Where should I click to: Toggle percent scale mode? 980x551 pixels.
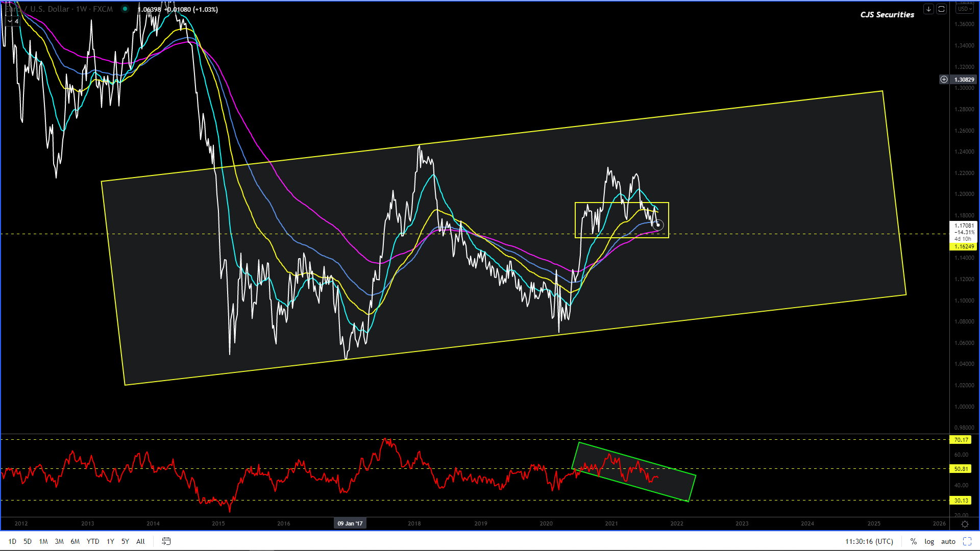coord(913,541)
